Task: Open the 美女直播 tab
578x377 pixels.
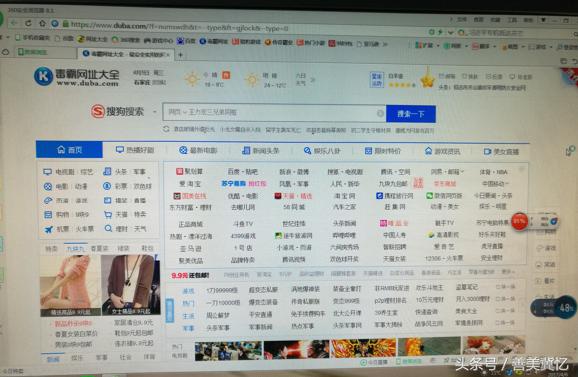Action: point(501,152)
